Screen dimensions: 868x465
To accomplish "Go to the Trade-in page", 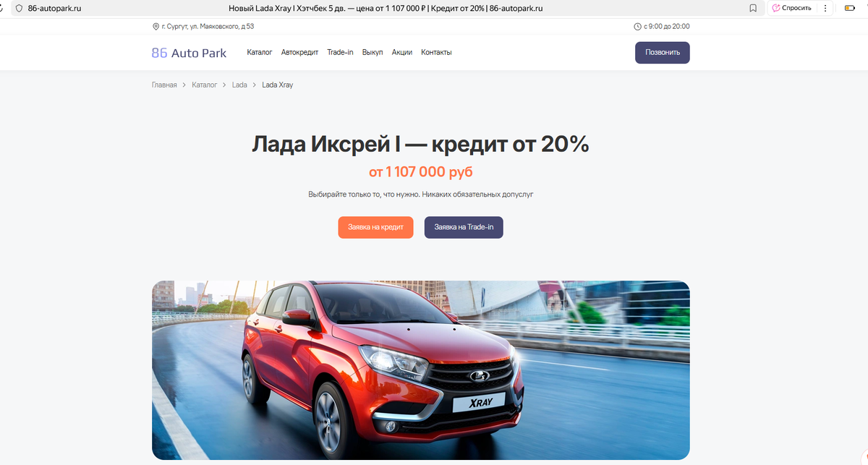I will pyautogui.click(x=340, y=52).
